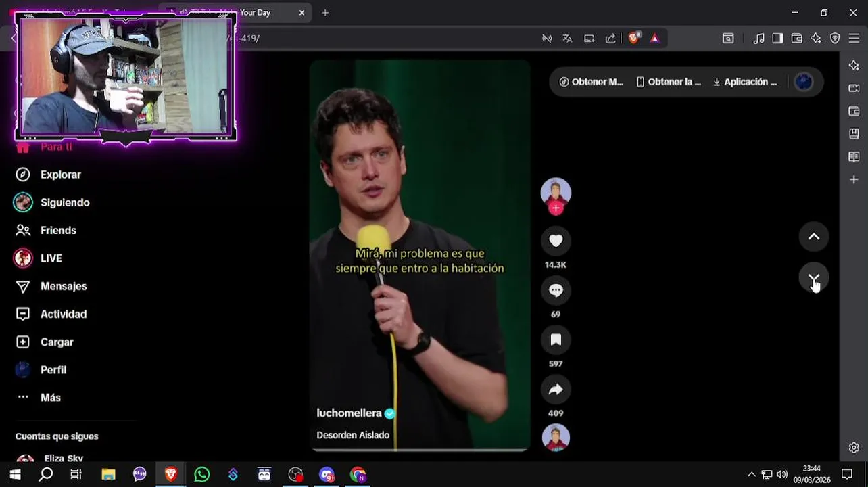Open Windows taskbar search

click(46, 474)
